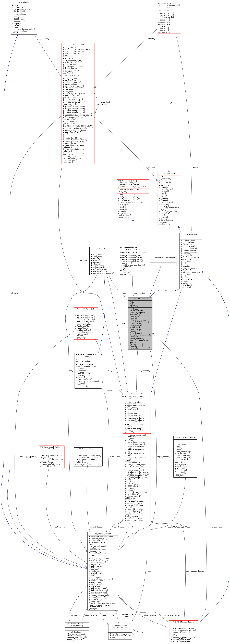Open the ACE_Lock class node
230x644 pixels.
pos(102,248)
